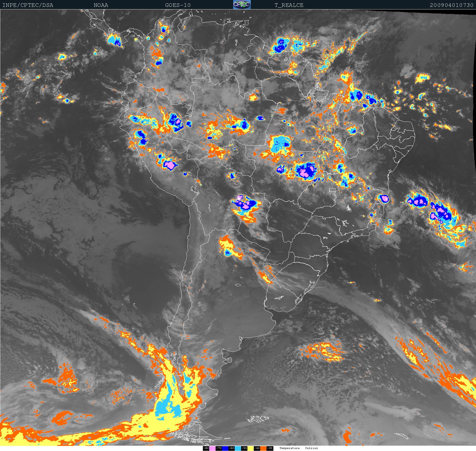Screen dimensions: 476x451
Task: Click the -80 legend value box
Action: point(206,448)
